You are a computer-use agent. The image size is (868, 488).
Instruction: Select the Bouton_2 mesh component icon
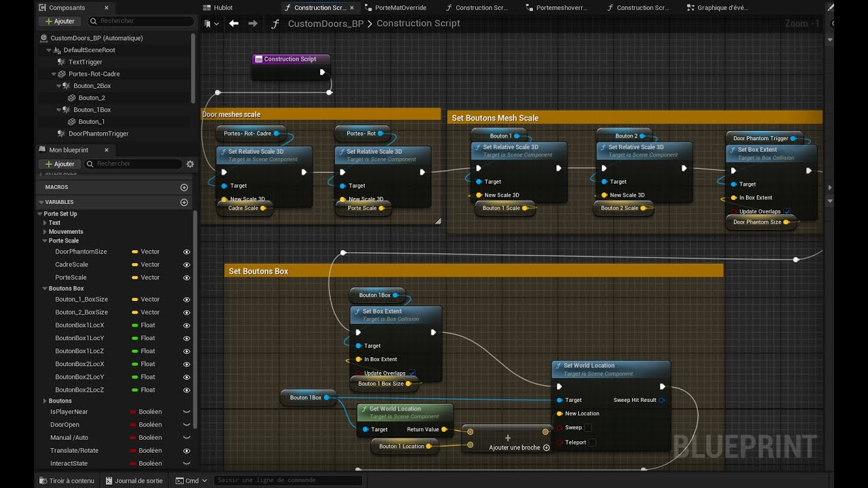(x=72, y=98)
